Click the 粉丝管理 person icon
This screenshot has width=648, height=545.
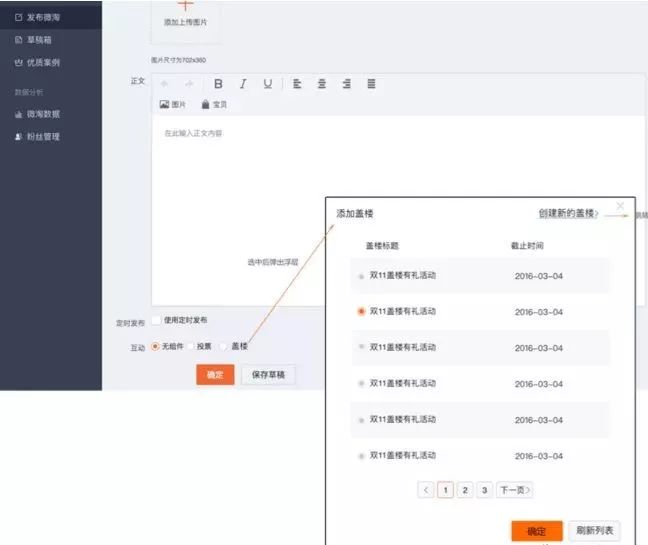pyautogui.click(x=18, y=137)
